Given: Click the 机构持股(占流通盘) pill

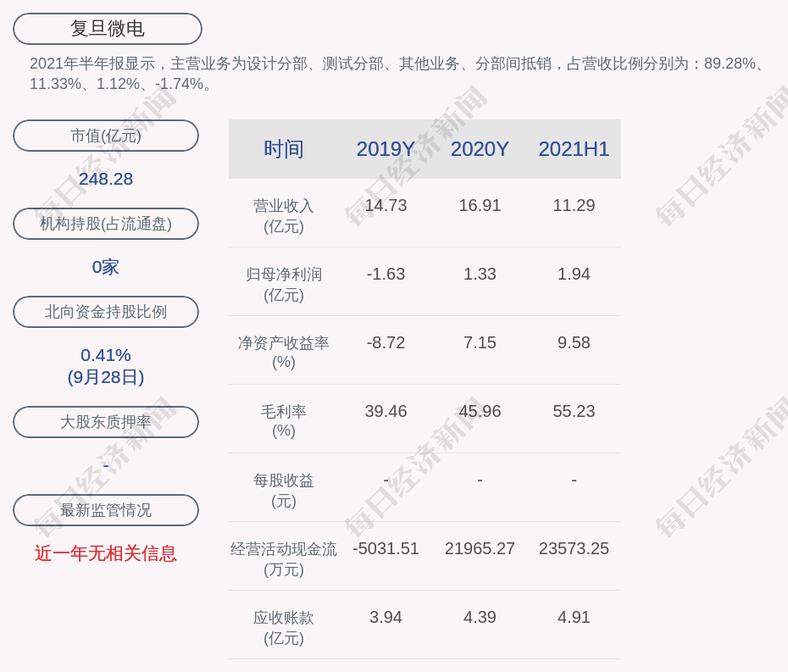Looking at the screenshot, I should [106, 224].
